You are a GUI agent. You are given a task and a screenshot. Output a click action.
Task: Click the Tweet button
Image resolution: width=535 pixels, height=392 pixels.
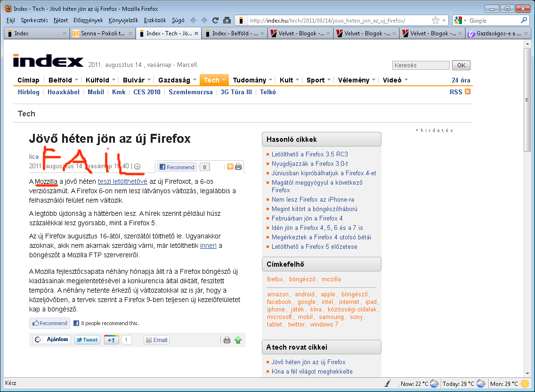tap(87, 340)
